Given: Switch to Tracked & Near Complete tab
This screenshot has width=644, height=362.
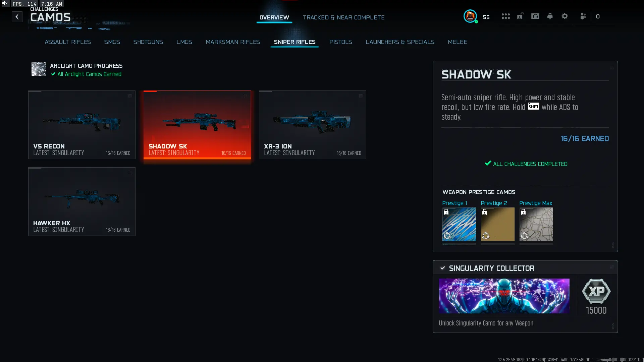Looking at the screenshot, I should [343, 17].
